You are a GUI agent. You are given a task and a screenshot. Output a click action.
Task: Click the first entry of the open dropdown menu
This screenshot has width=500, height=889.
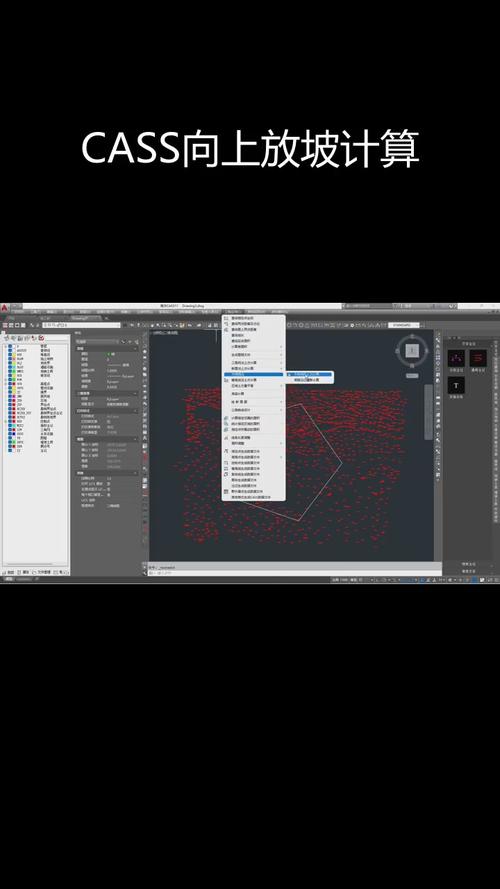pyautogui.click(x=253, y=319)
